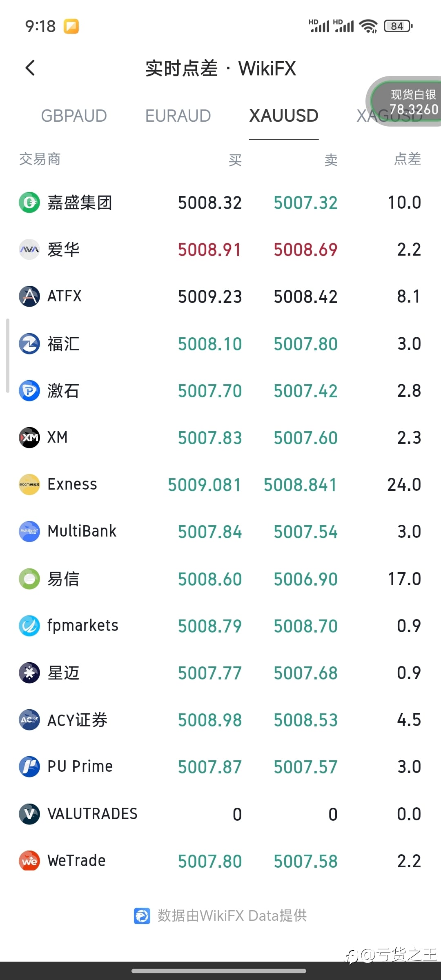Select the XAUUSD tab
The width and height of the screenshot is (441, 980).
click(284, 116)
